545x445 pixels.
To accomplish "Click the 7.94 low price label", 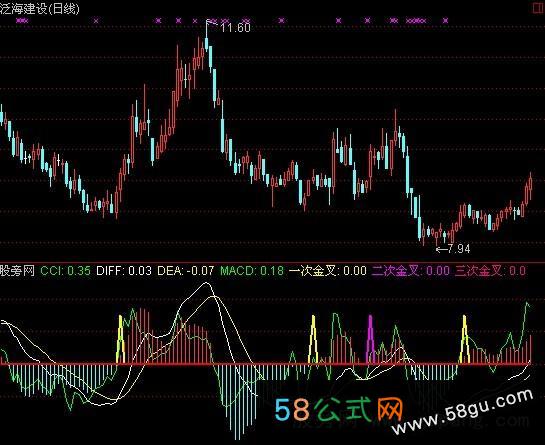I will pos(458,249).
